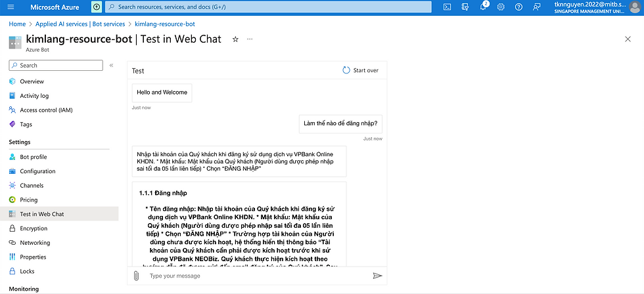Click Start over to restart the chat

click(x=361, y=70)
